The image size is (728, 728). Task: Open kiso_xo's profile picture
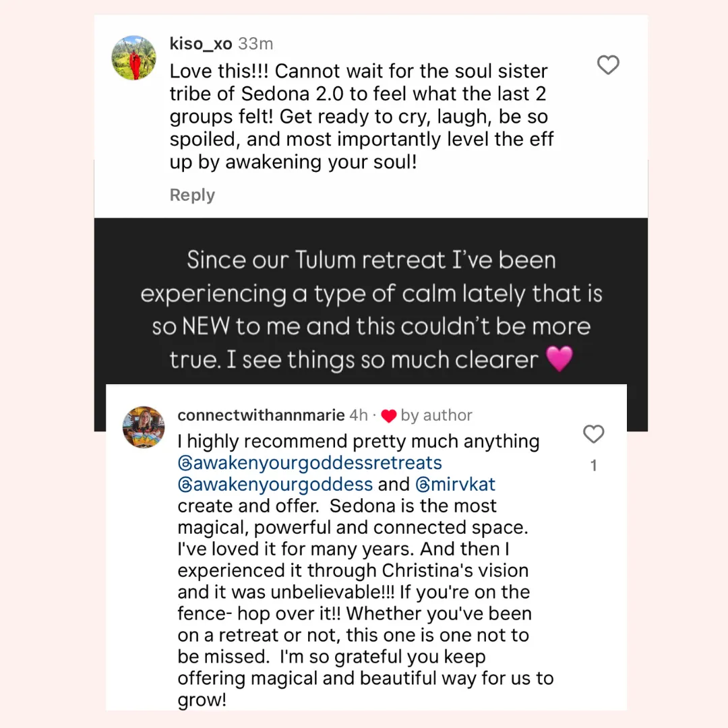tap(133, 57)
